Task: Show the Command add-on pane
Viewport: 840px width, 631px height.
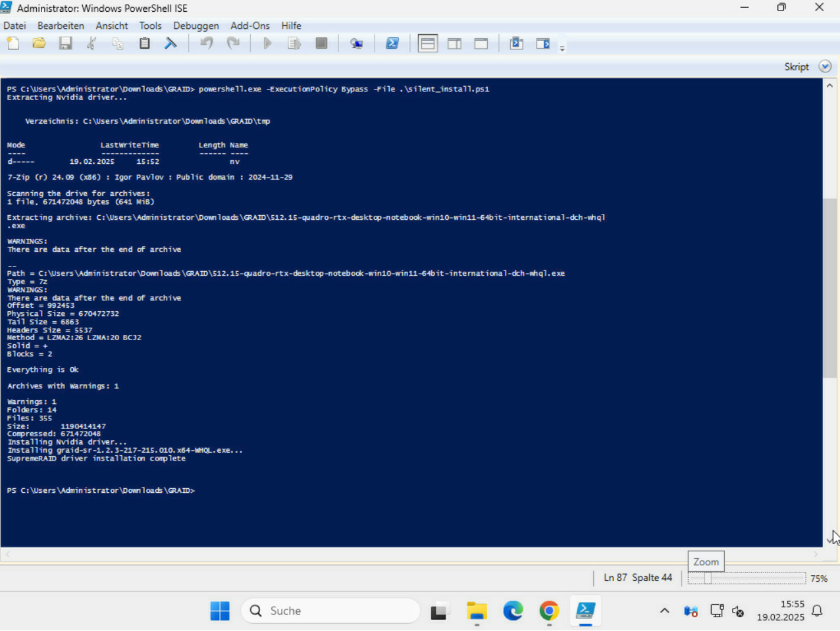Action: pos(543,43)
